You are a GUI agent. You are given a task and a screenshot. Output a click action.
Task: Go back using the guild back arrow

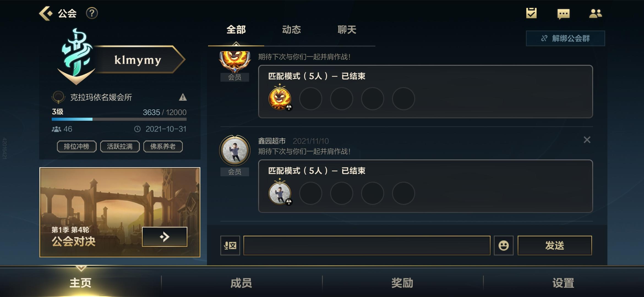coord(45,13)
